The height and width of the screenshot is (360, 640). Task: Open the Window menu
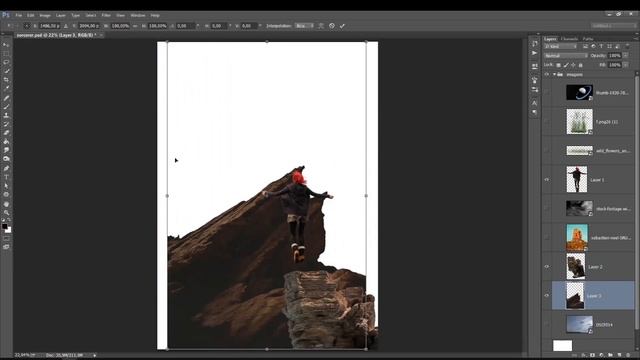138,16
